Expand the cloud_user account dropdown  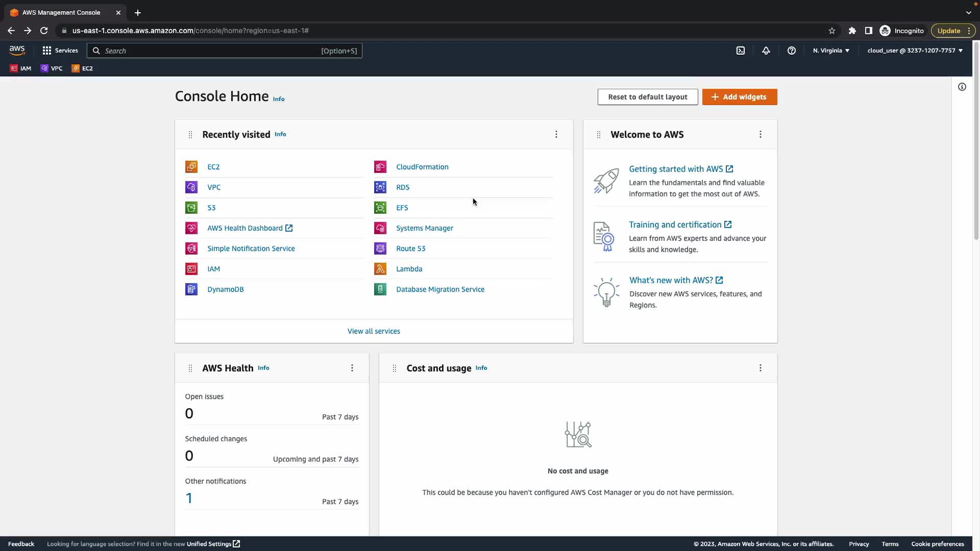[915, 51]
